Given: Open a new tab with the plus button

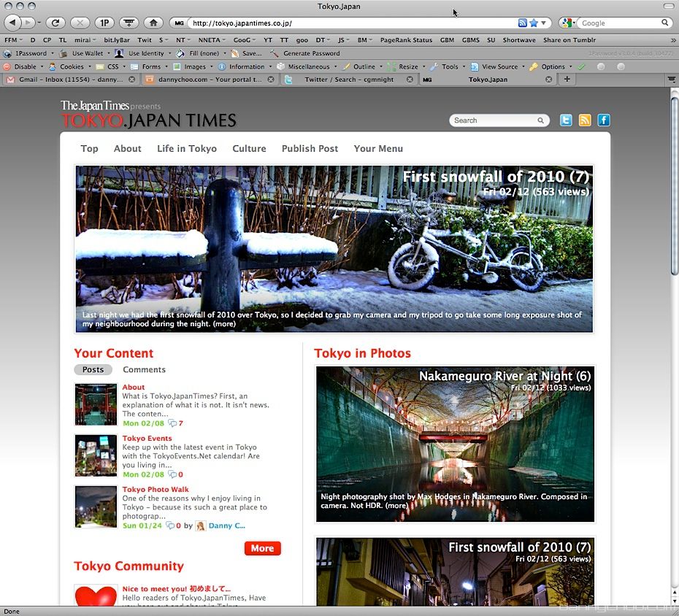Looking at the screenshot, I should [567, 80].
